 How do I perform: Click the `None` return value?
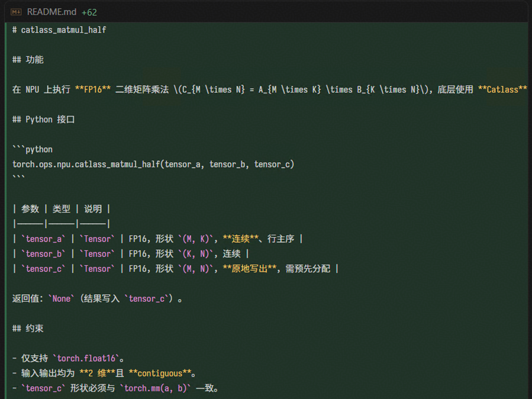(x=62, y=298)
